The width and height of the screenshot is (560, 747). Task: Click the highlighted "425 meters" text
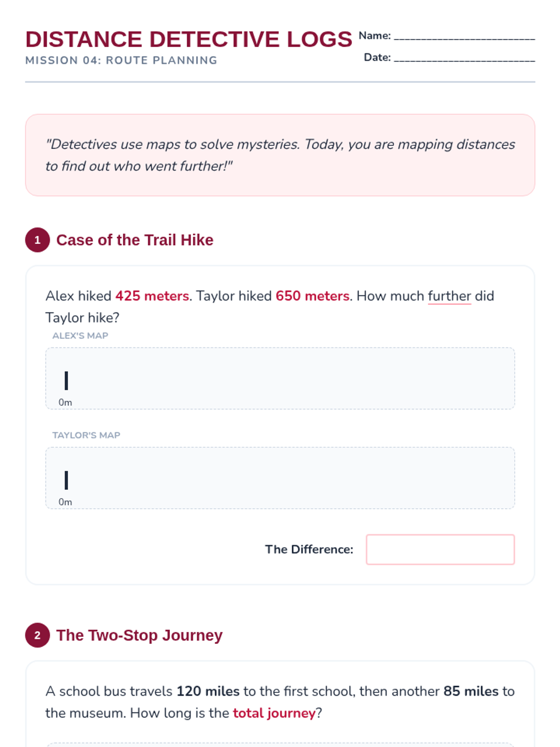[152, 296]
